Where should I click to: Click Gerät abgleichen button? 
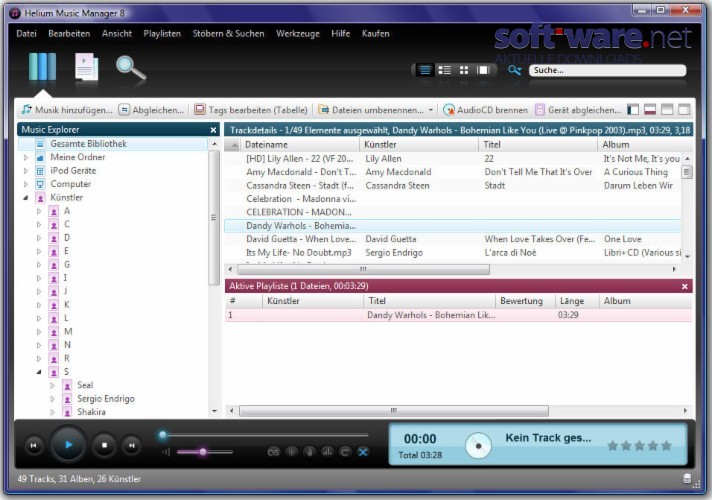tap(578, 110)
